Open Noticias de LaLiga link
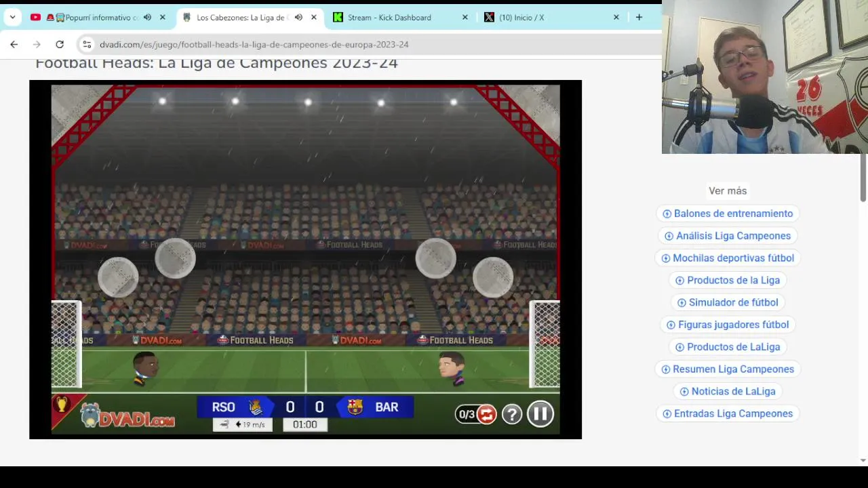 pos(728,391)
